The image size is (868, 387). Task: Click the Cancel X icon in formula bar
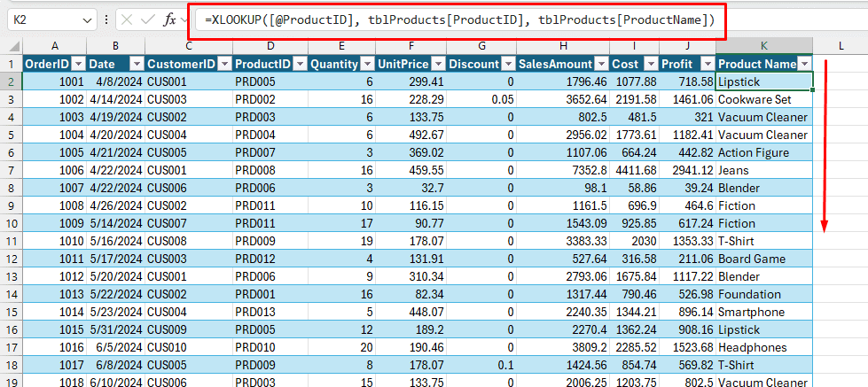tap(128, 19)
